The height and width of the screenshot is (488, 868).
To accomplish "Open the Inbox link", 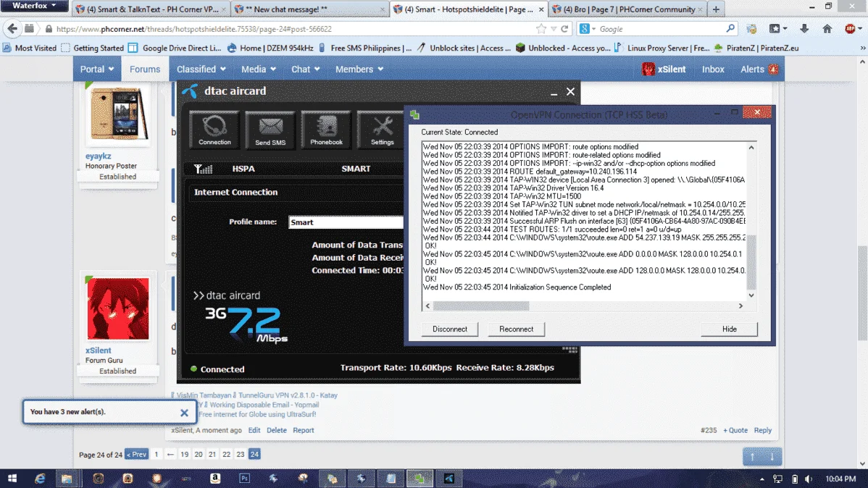I will pyautogui.click(x=713, y=70).
